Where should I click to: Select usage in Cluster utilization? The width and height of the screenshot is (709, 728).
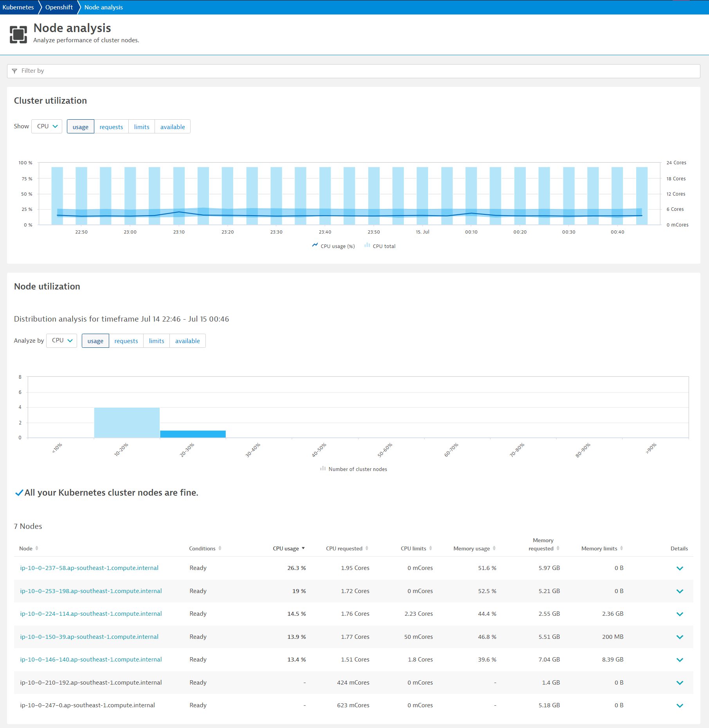coord(81,127)
